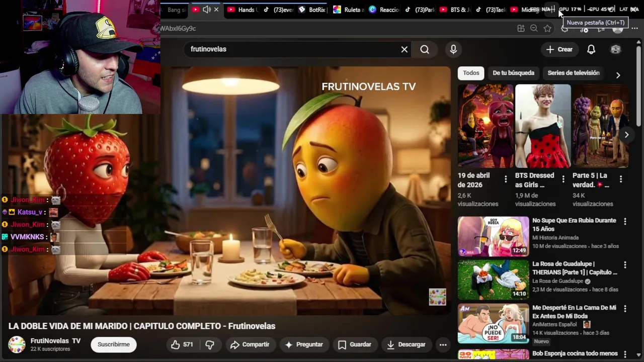Click the scrollbar down arrow
The width and height of the screenshot is (644, 362).
tap(639, 355)
